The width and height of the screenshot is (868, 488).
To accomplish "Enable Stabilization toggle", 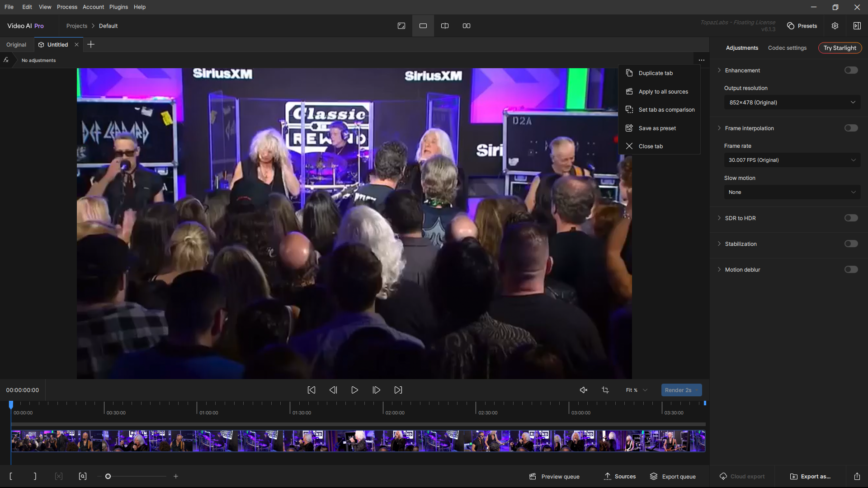I will (x=851, y=244).
